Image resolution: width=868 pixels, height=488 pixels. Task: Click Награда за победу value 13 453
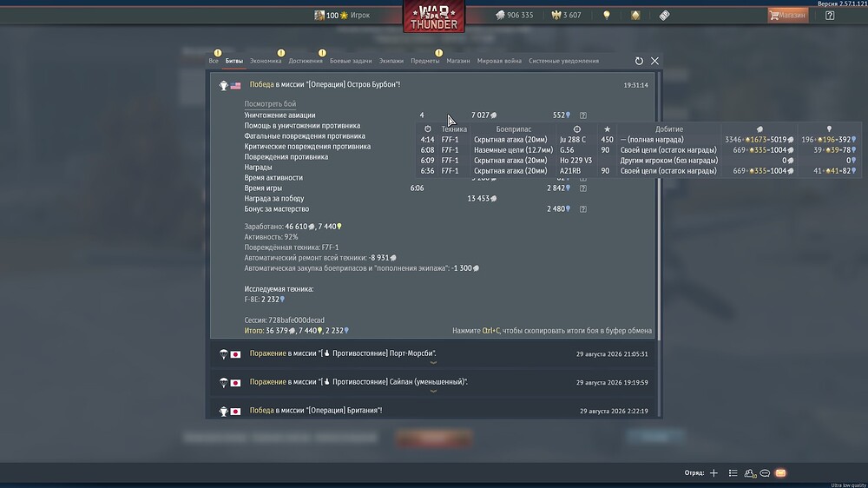[x=482, y=198]
